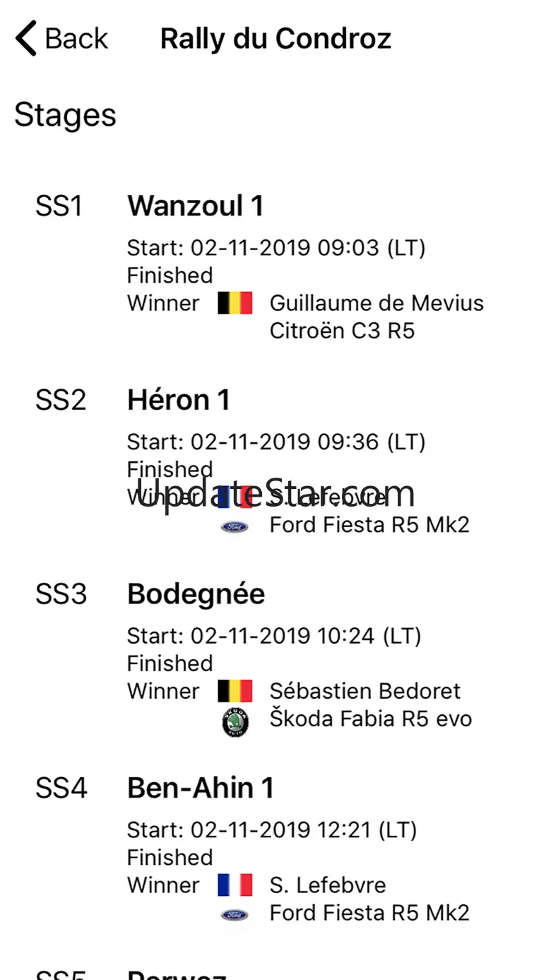Open the Wanzoul 1 stage title
This screenshot has width=551, height=980.
coord(195,206)
